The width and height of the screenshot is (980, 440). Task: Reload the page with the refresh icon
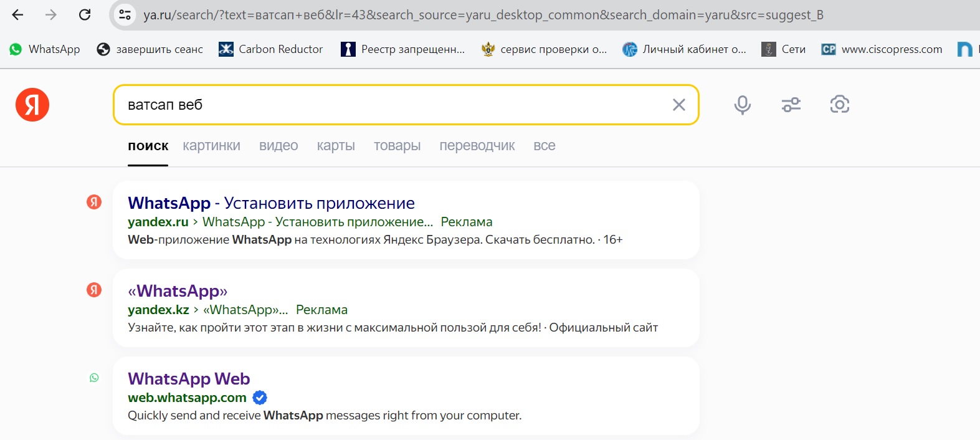85,14
